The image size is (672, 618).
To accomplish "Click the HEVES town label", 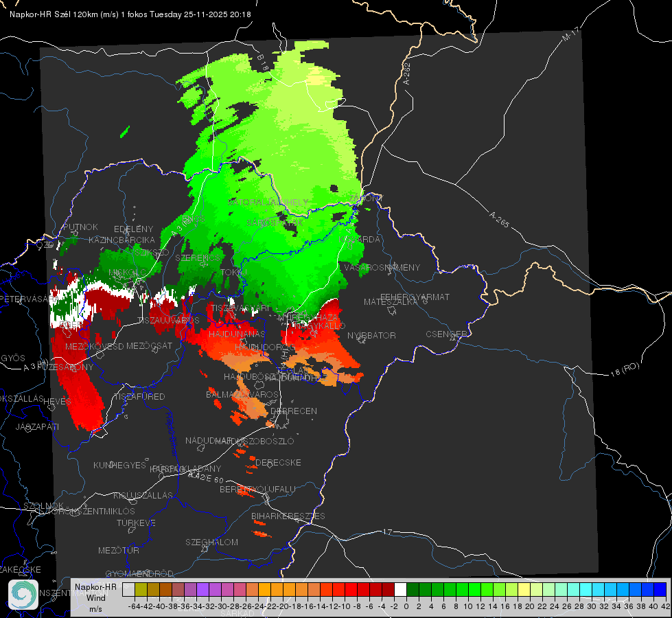I will pyautogui.click(x=57, y=402).
